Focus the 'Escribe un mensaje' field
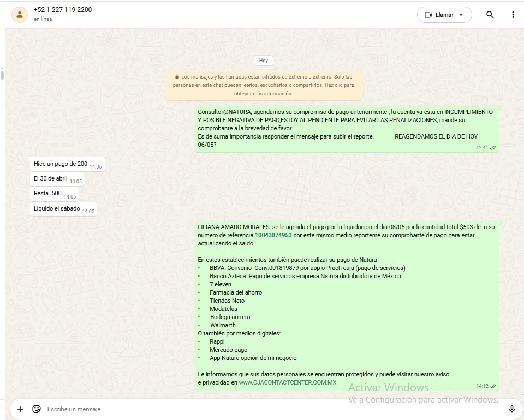Screen dimensions: 524x420 click(x=274, y=409)
